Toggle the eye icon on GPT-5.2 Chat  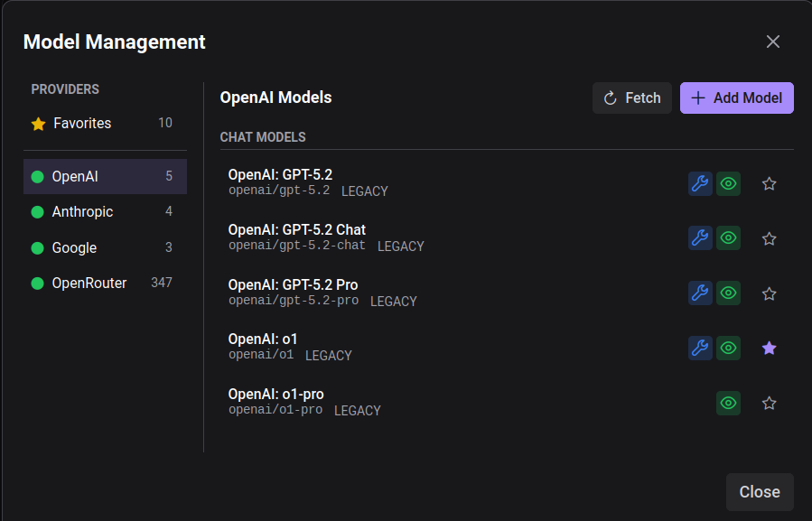pos(728,237)
